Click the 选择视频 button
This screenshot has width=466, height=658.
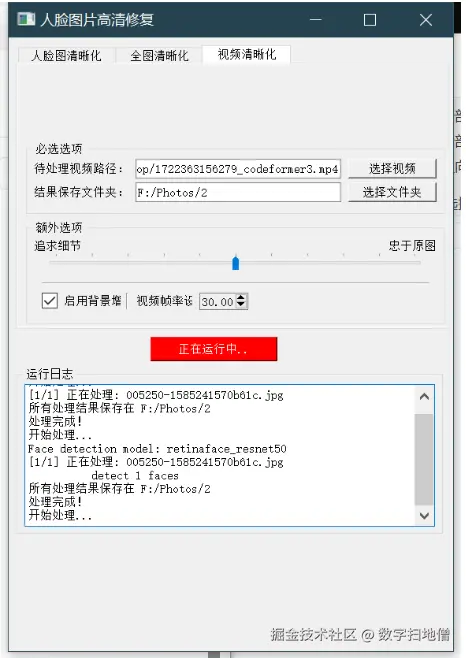(x=392, y=169)
